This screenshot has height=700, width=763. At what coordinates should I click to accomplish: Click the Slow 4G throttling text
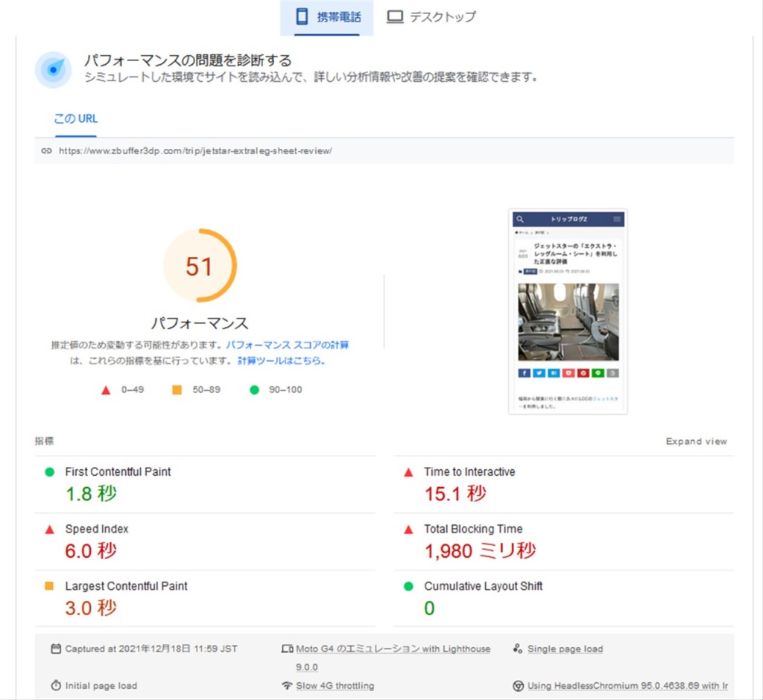tap(335, 685)
